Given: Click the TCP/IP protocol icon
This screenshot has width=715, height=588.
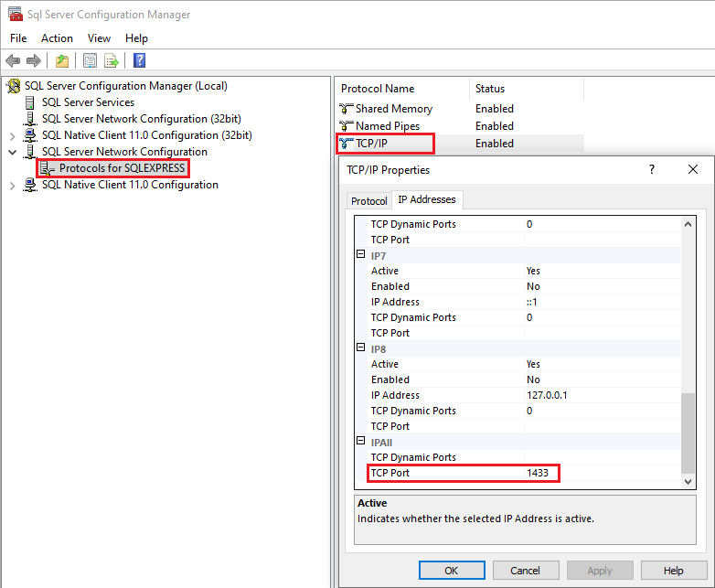Looking at the screenshot, I should tap(347, 144).
